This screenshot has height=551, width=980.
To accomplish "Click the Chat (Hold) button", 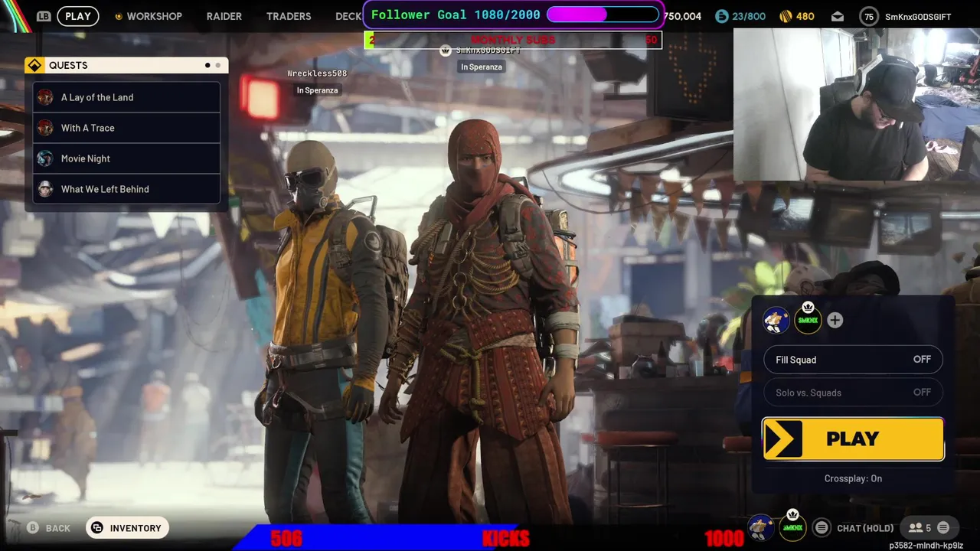I will (865, 528).
